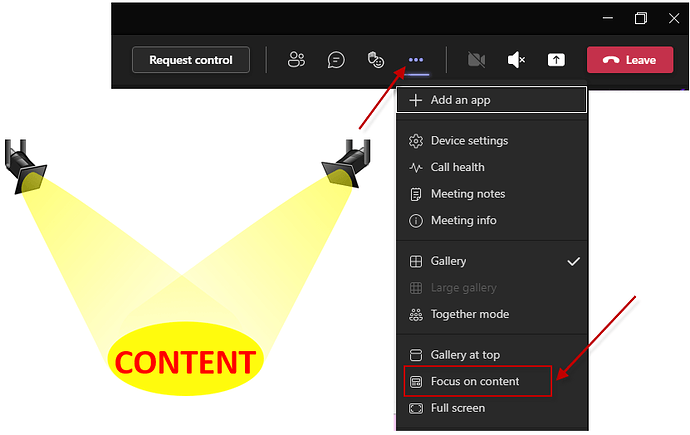Switch to Together mode view
This screenshot has height=435, width=690.
tap(469, 314)
